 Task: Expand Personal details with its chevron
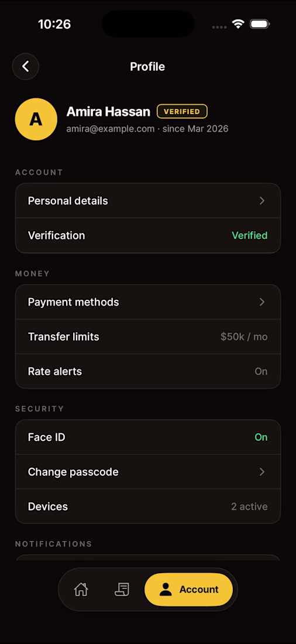262,201
